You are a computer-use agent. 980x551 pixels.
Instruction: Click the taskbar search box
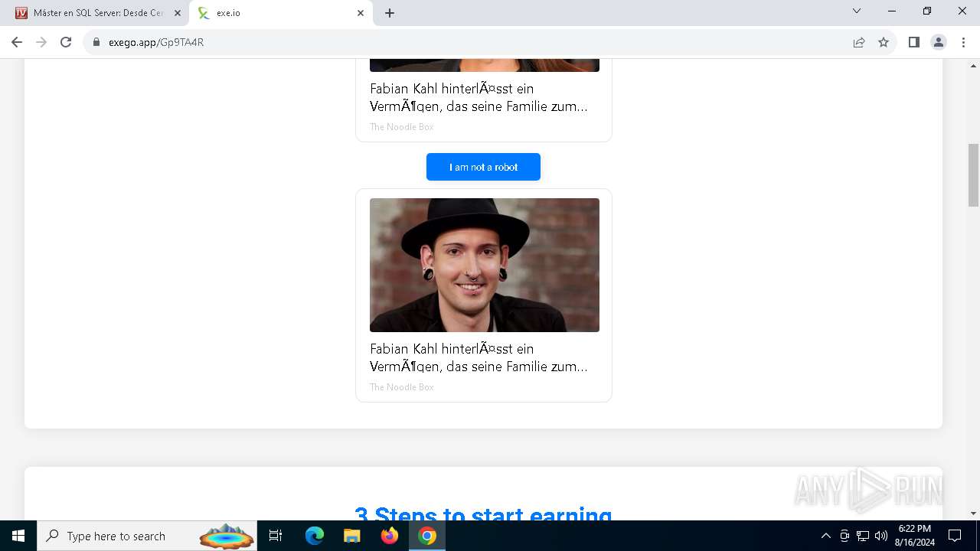point(147,536)
